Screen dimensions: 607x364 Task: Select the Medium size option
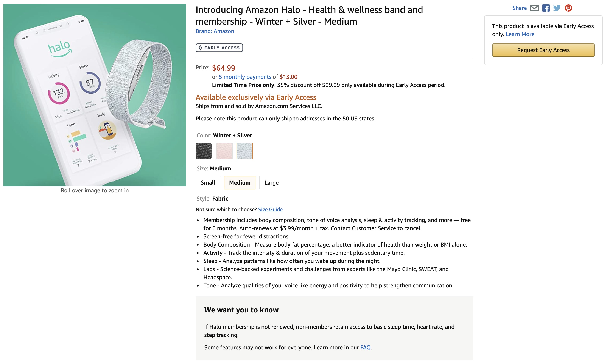pos(239,182)
